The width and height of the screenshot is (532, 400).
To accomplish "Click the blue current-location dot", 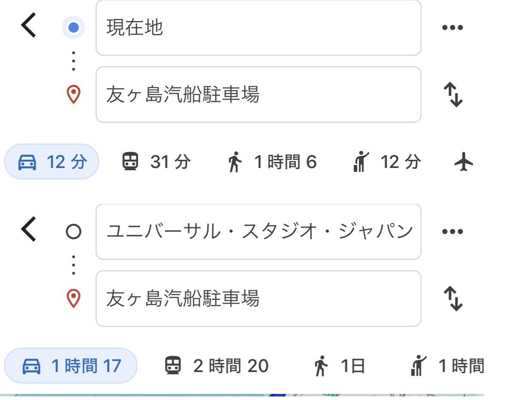I will tap(73, 27).
